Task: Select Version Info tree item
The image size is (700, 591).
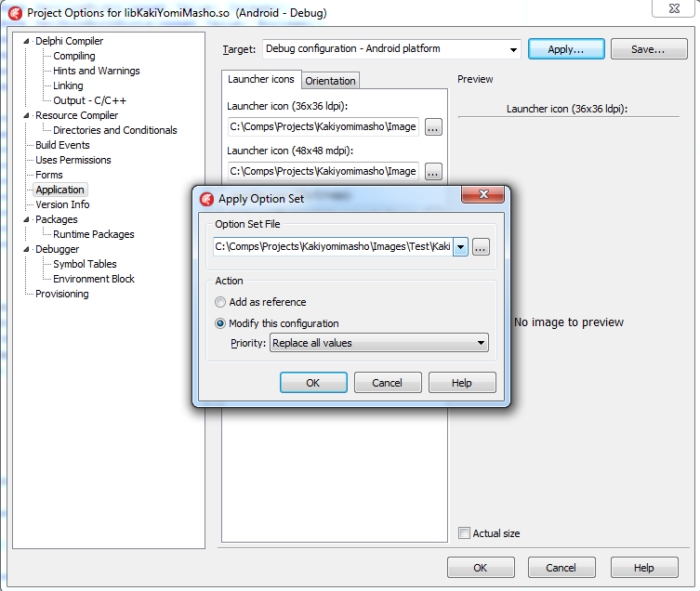Action: click(62, 204)
